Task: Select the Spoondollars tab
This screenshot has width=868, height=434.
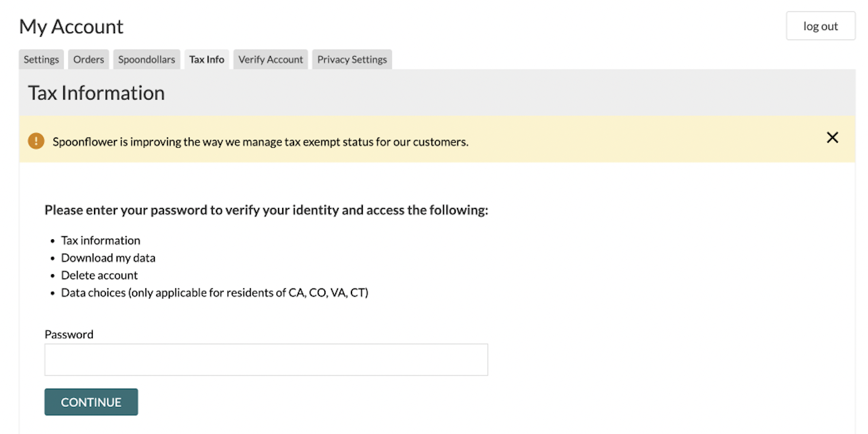Action: click(146, 59)
